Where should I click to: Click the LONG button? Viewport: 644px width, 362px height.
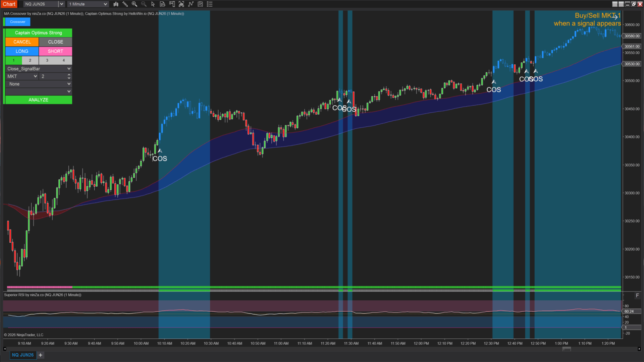(22, 51)
